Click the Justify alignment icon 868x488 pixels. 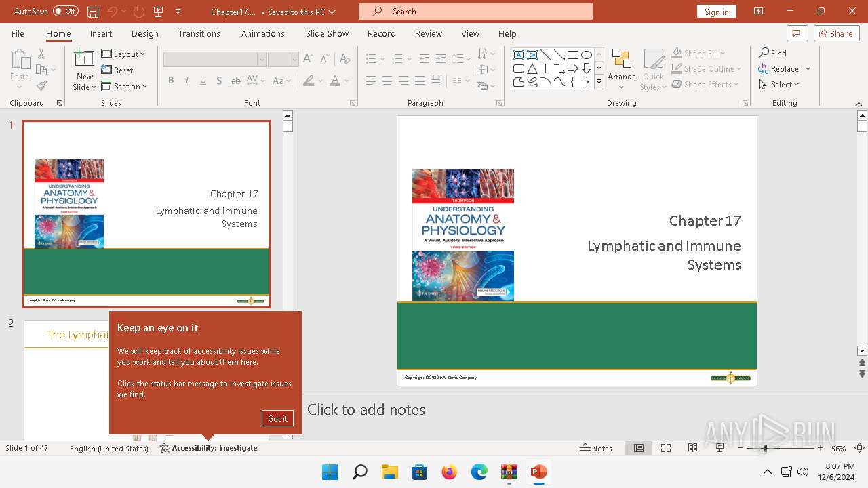point(420,81)
